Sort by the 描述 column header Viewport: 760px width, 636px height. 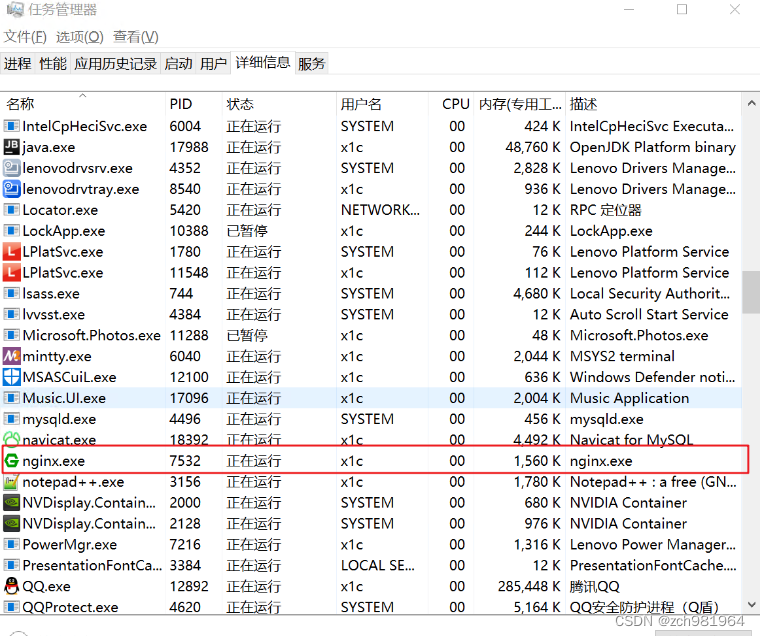653,104
